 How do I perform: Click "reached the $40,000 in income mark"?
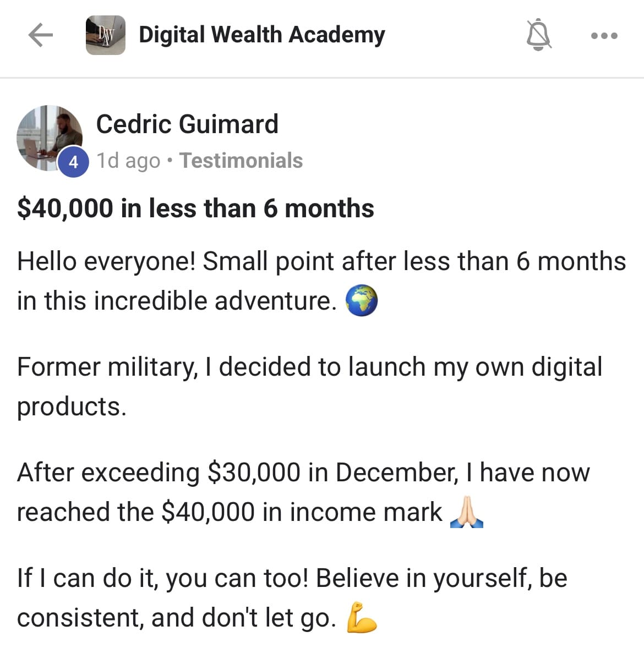229,512
